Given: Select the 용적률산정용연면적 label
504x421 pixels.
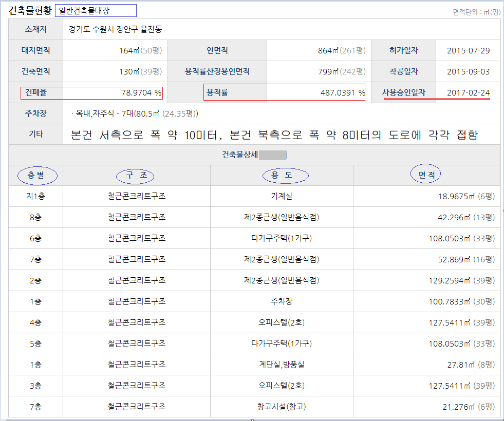Looking at the screenshot, I should tap(217, 71).
